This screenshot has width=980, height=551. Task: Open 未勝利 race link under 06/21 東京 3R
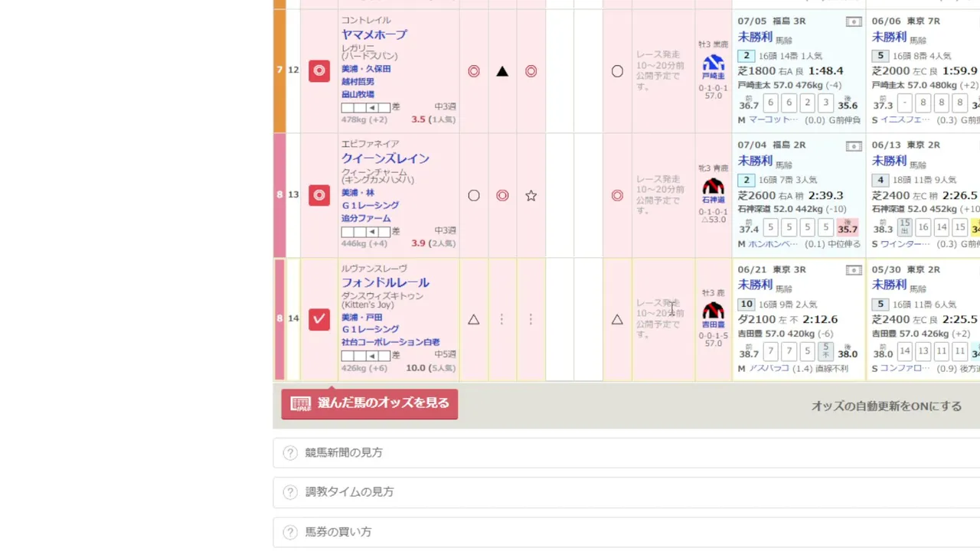coord(755,285)
